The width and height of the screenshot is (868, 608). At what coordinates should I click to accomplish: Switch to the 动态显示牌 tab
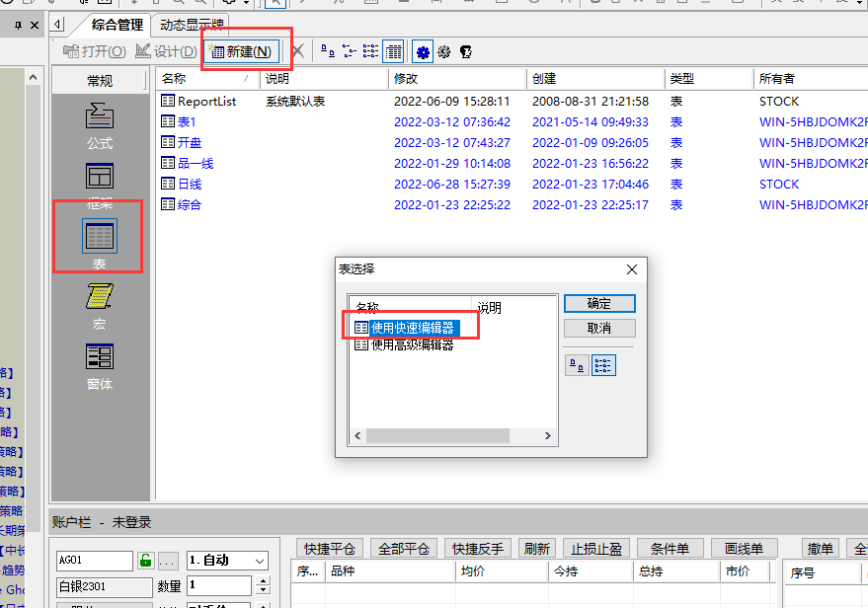coord(192,25)
